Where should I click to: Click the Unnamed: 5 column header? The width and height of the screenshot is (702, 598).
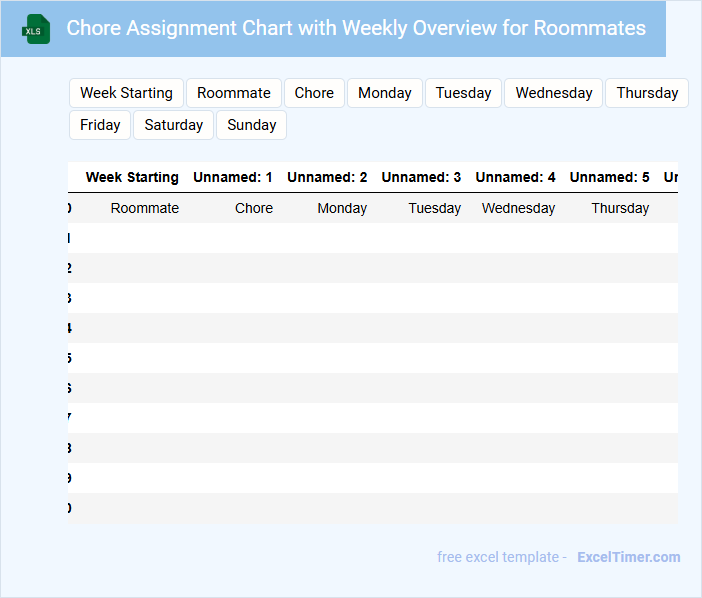609,177
